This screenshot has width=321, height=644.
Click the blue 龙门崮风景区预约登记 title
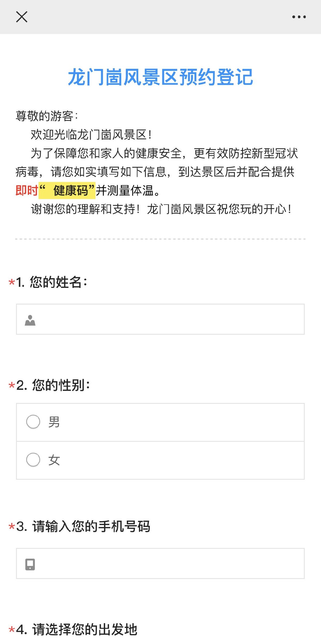(160, 77)
